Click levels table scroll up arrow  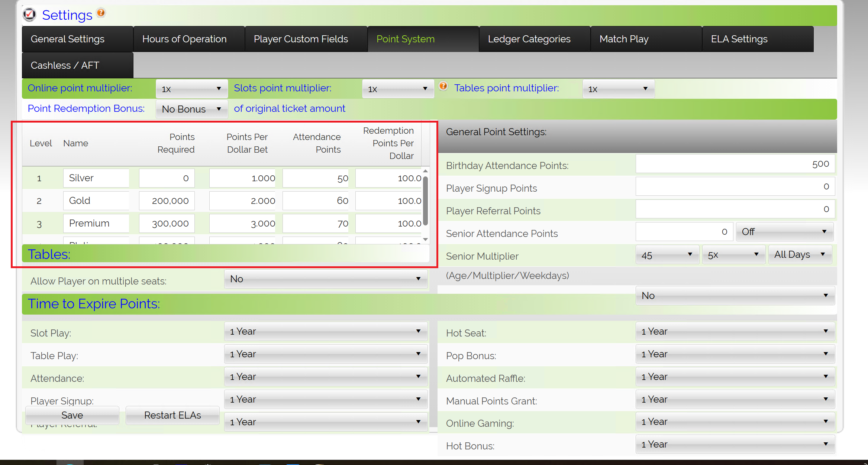point(425,171)
